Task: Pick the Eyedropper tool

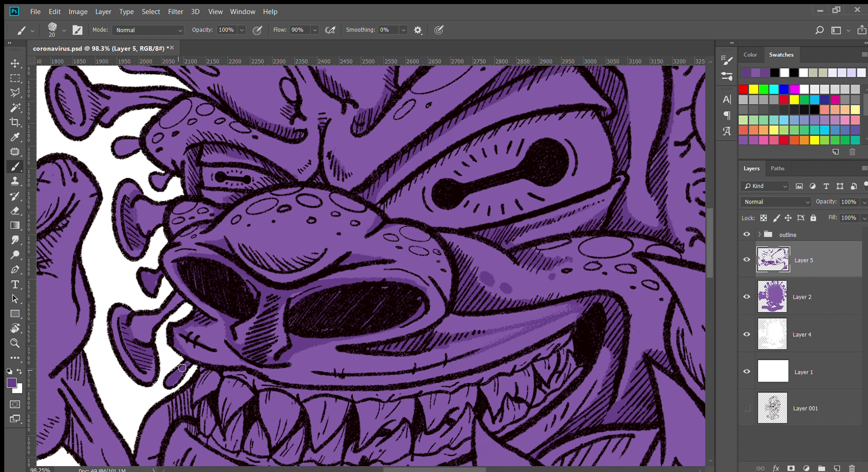Action: point(15,137)
